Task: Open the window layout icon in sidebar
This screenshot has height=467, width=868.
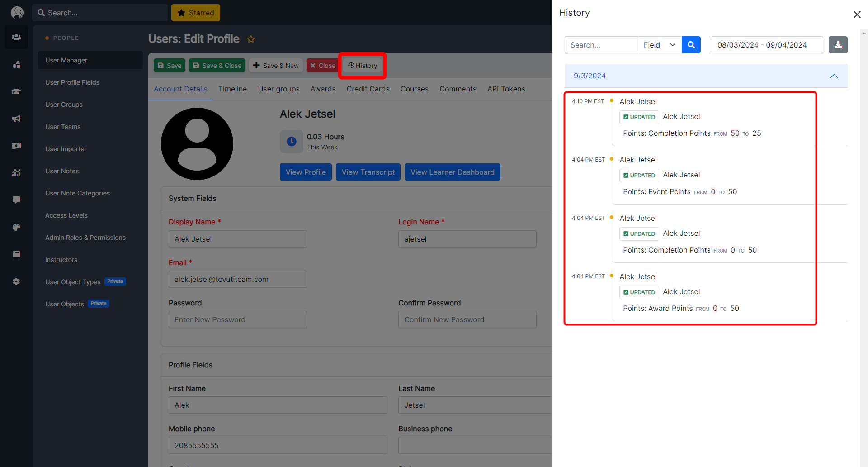Action: pyautogui.click(x=16, y=254)
